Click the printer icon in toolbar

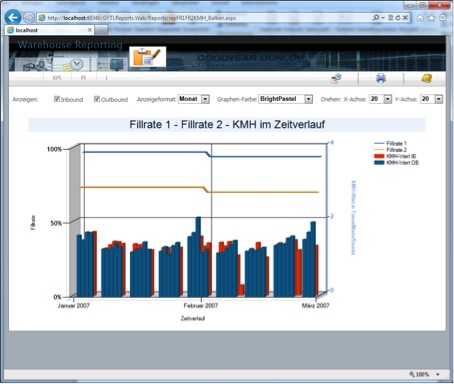tap(381, 79)
